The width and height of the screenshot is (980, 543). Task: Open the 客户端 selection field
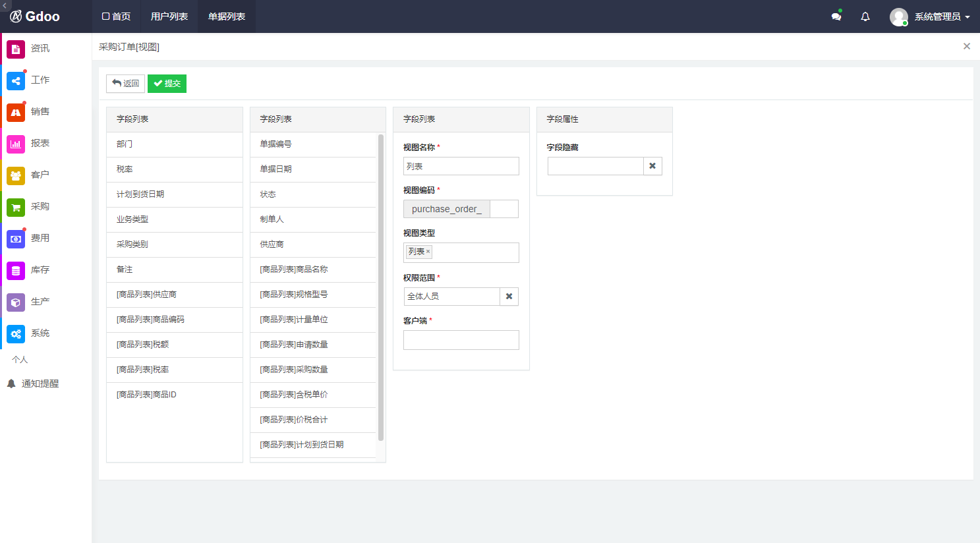click(461, 340)
